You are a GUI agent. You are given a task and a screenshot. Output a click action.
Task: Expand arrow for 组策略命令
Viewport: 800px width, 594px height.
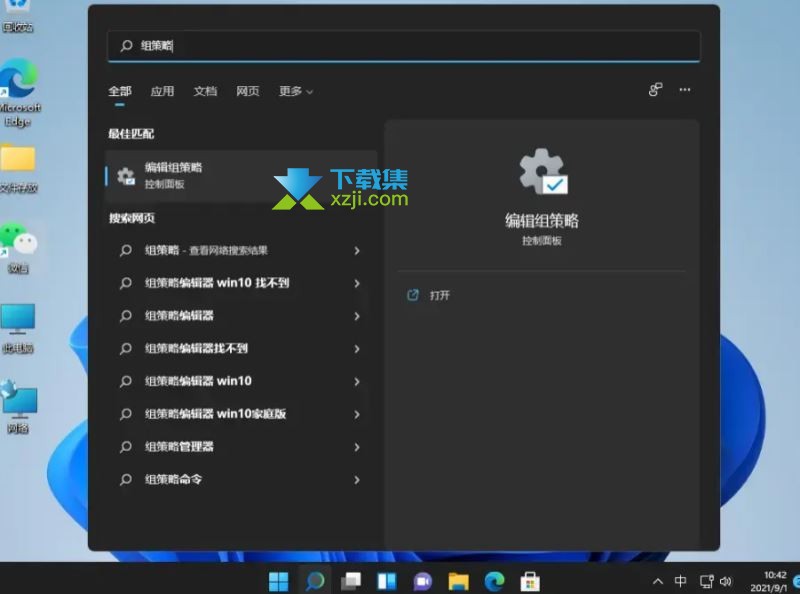tap(357, 480)
